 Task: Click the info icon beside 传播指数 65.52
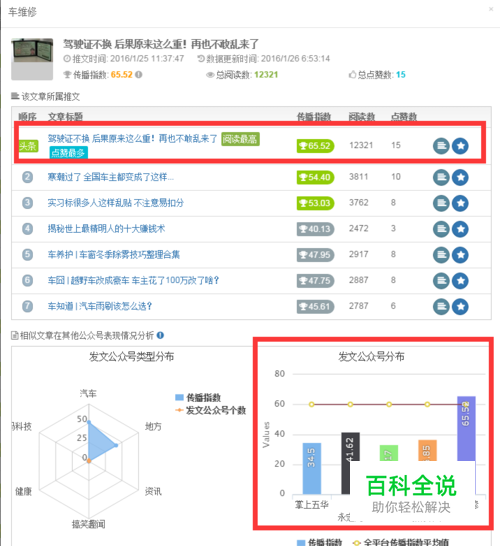[139, 75]
